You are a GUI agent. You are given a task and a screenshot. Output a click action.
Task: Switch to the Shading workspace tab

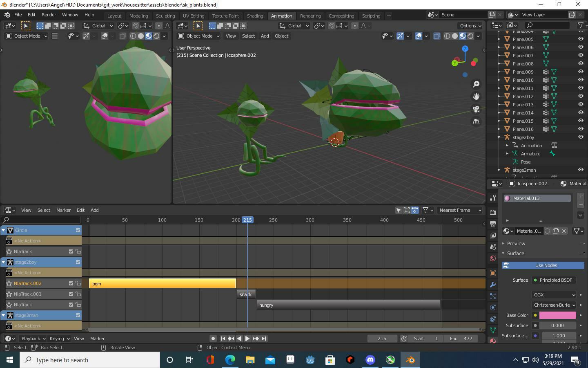255,16
